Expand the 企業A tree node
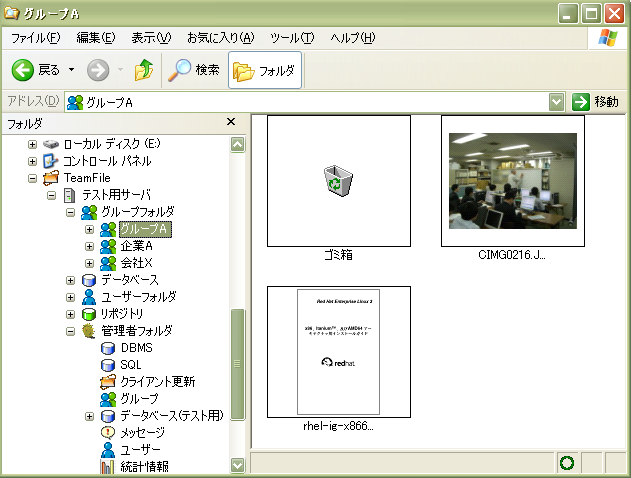631x478 pixels. pyautogui.click(x=90, y=246)
